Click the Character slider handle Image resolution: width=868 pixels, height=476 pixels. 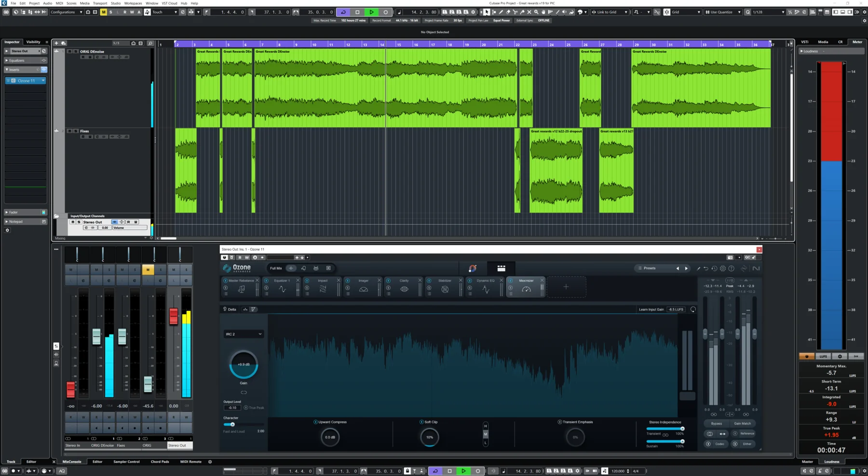(x=232, y=424)
